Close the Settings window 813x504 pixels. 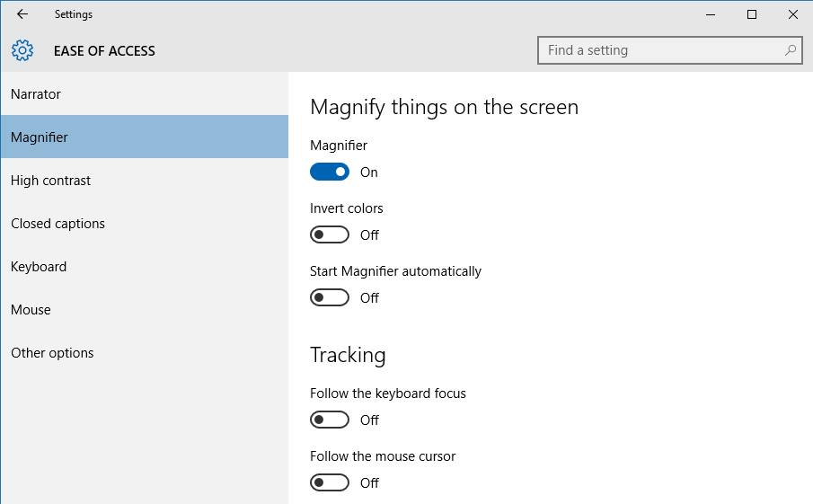pos(792,14)
